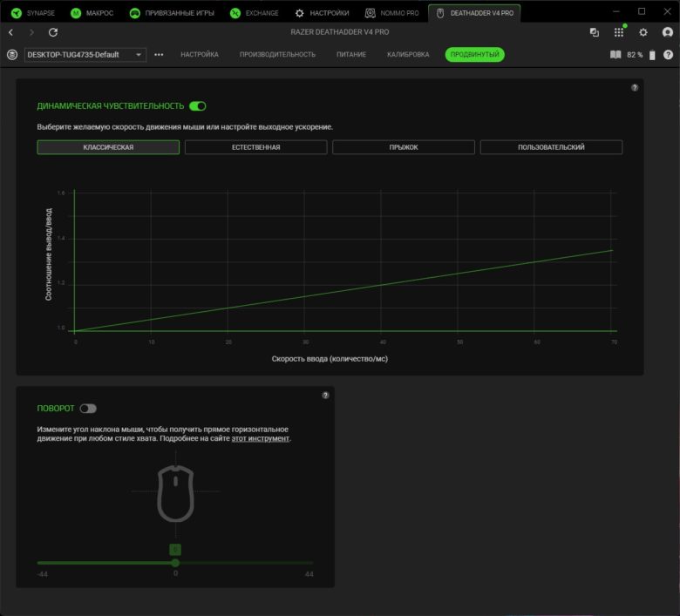The height and width of the screenshot is (616, 680).
Task: Click the 82 % battery text
Action: [635, 55]
